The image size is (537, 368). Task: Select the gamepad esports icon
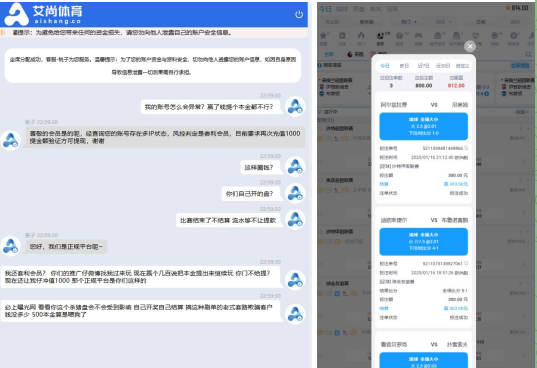[418, 36]
